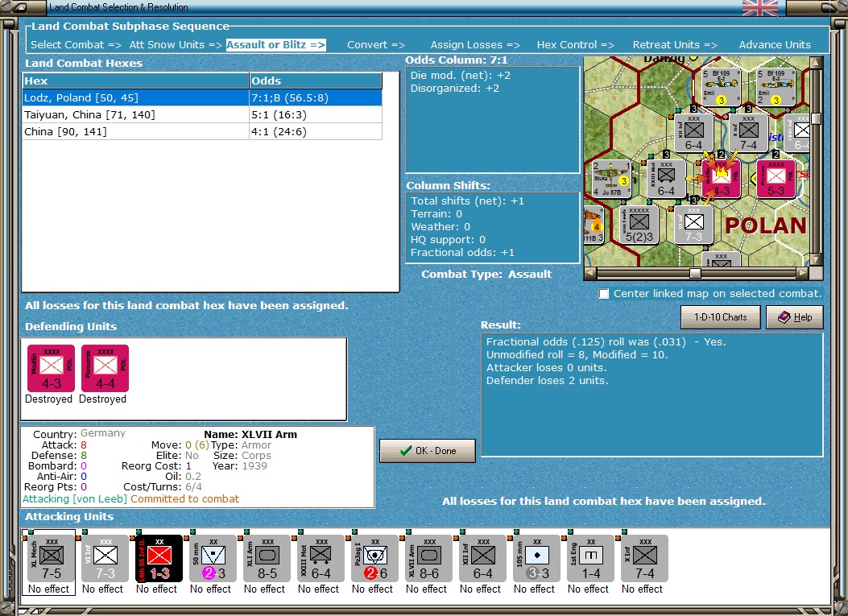Viewport: 848px width, 616px height.
Task: Open the 1-D-10 Charts
Action: (721, 317)
